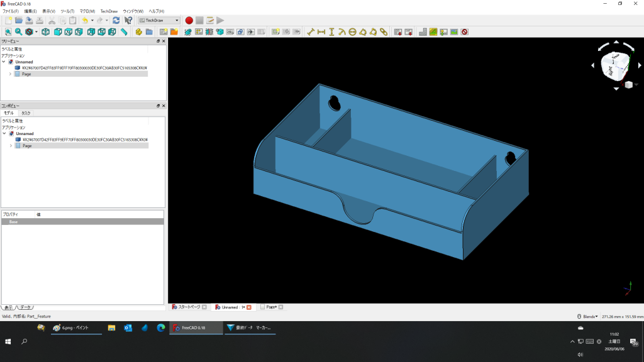Set the Front view cube icon
644x362 pixels.
(58, 32)
